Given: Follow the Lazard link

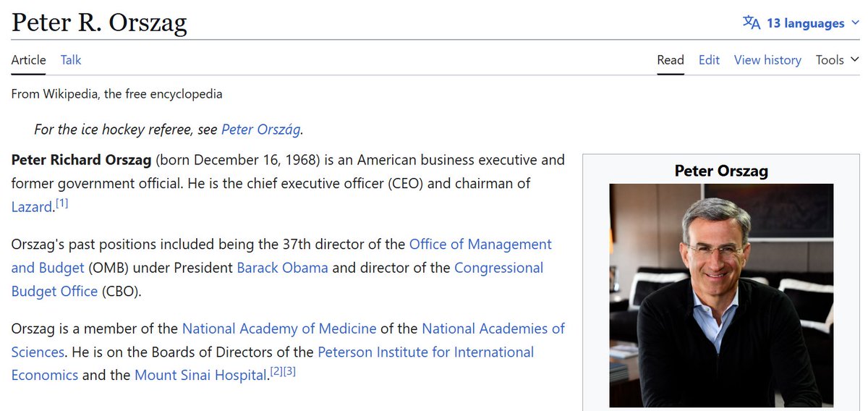Looking at the screenshot, I should [x=33, y=207].
